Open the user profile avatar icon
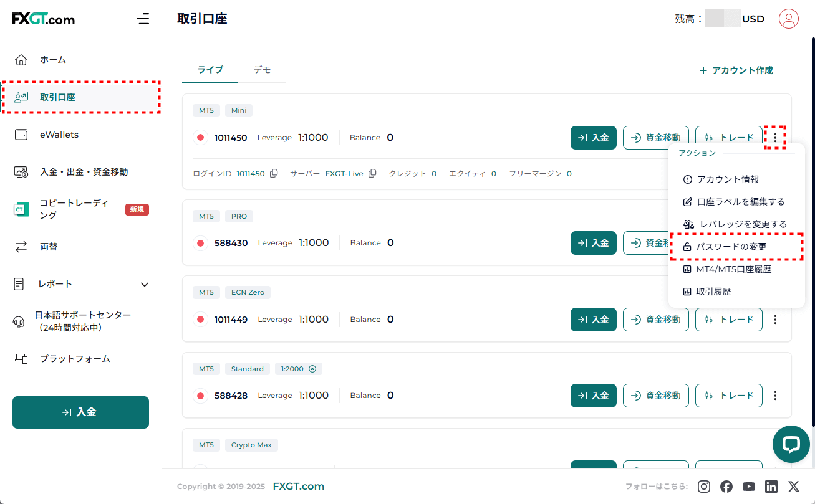This screenshot has width=815, height=504. point(789,19)
